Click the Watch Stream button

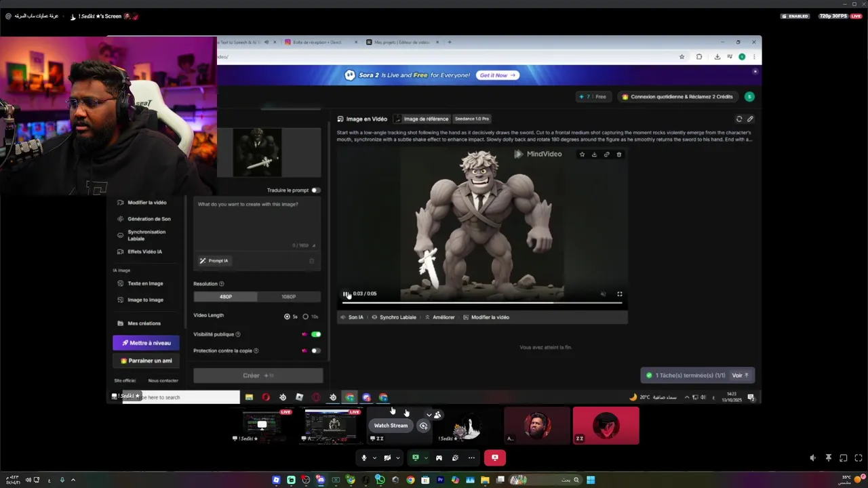(x=391, y=426)
